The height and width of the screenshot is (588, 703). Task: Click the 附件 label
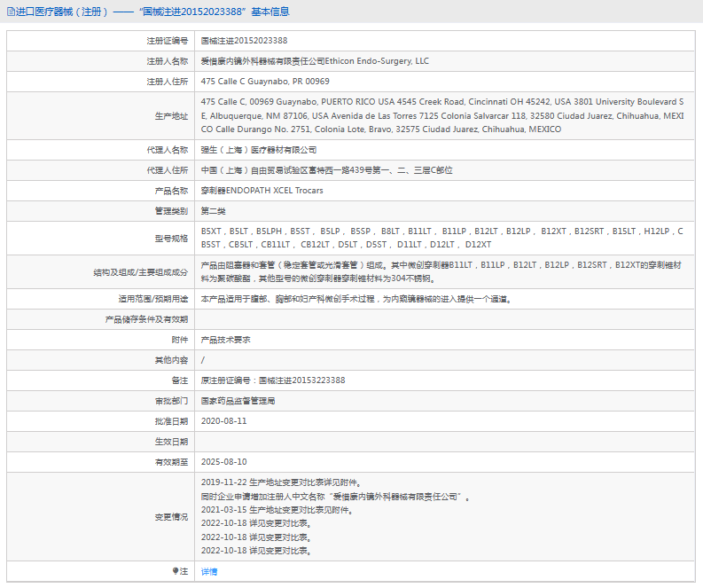click(179, 340)
